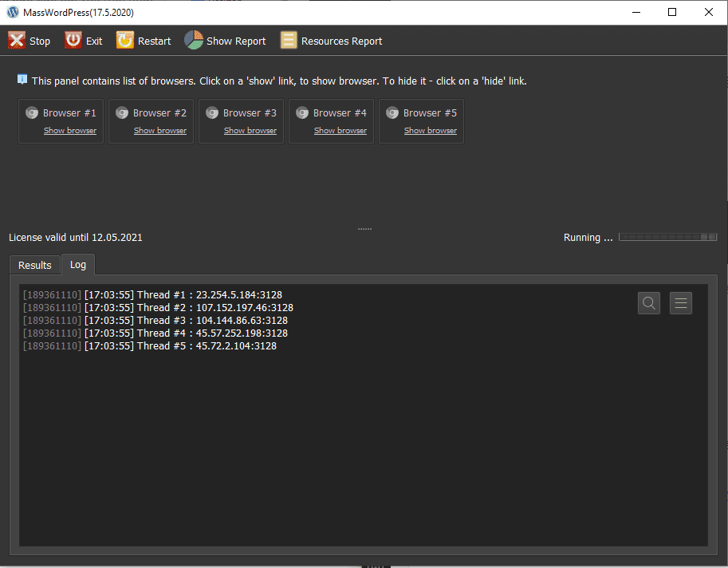The height and width of the screenshot is (568, 728).
Task: Click the panel splitter dots handle
Action: pos(364,229)
